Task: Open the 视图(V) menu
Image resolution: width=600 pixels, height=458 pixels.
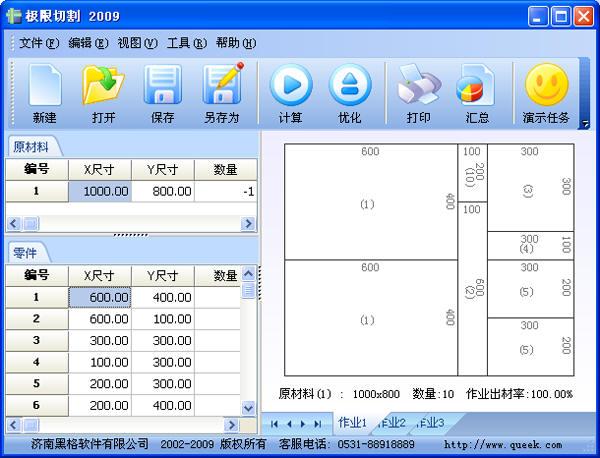Action: [x=137, y=42]
